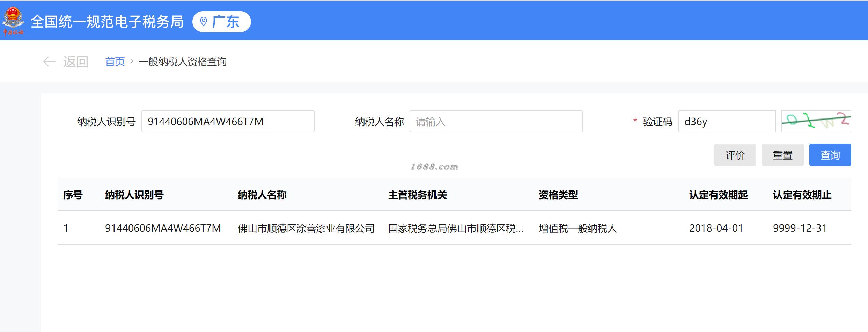Viewport: 868px width, 332px height.
Task: Click the 纳税人名称 column header
Action: [262, 195]
